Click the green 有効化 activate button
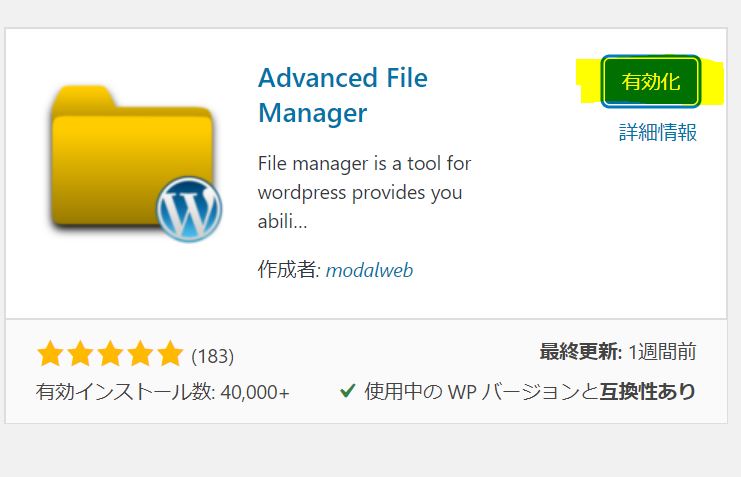Viewport: 741px width, 477px height. 651,81
